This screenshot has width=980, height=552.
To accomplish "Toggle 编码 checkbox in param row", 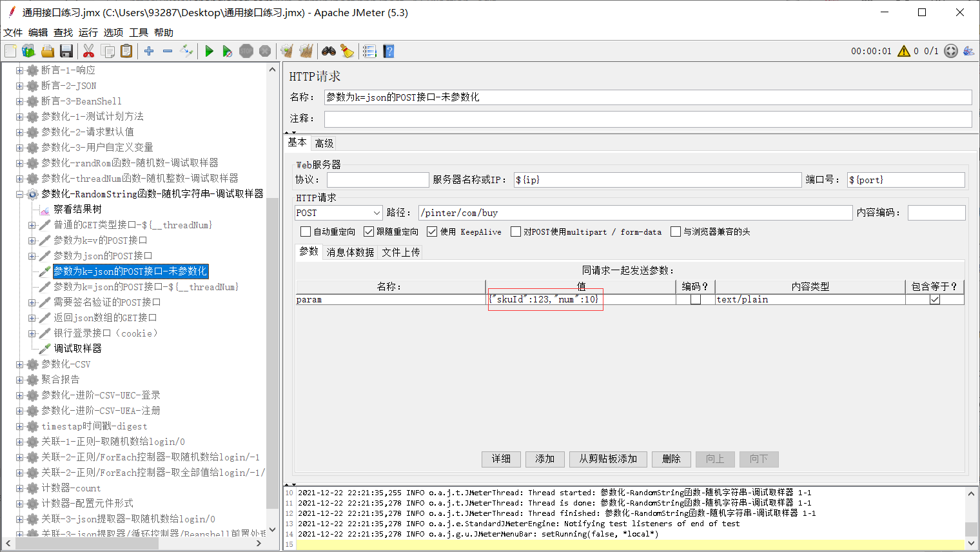I will pos(696,300).
